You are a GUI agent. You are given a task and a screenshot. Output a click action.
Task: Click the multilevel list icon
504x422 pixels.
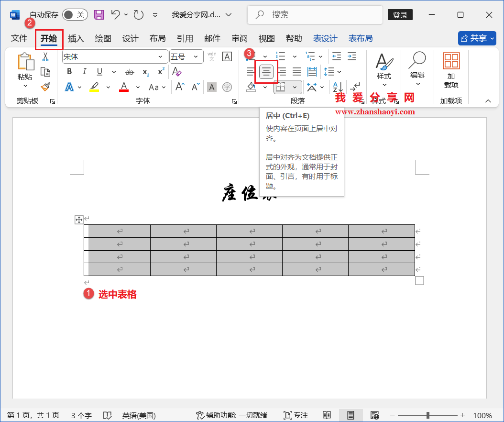[x=310, y=56]
